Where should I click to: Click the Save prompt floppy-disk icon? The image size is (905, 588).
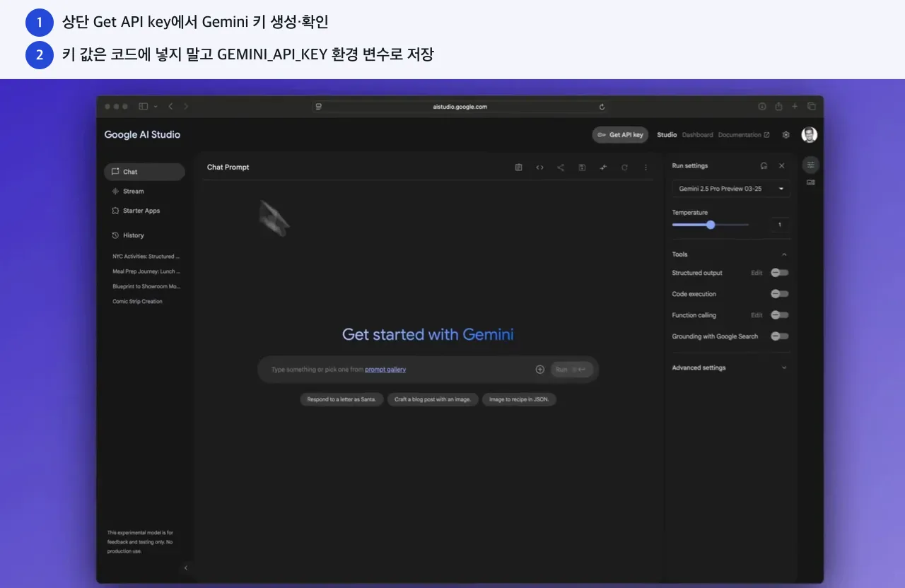click(582, 167)
